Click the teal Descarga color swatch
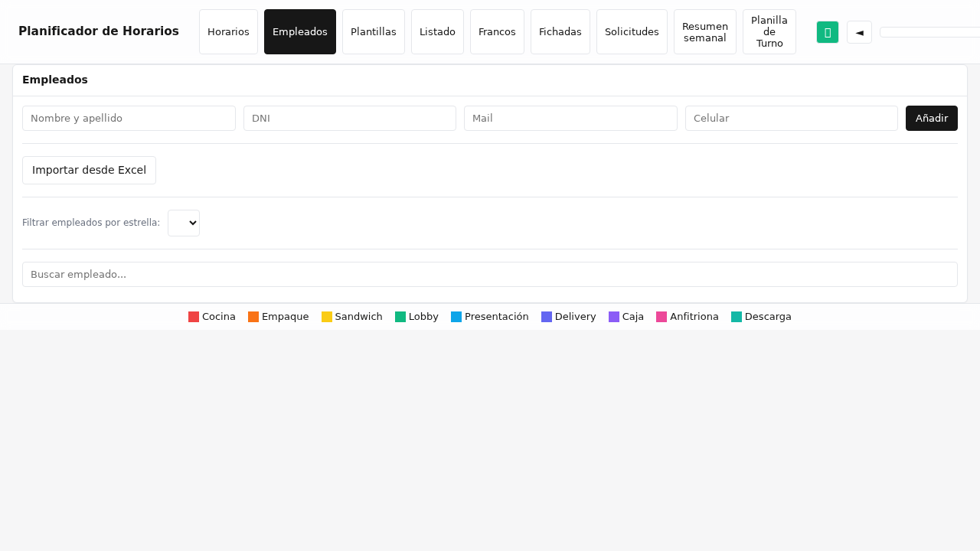Viewport: 980px width, 551px height. click(x=737, y=317)
